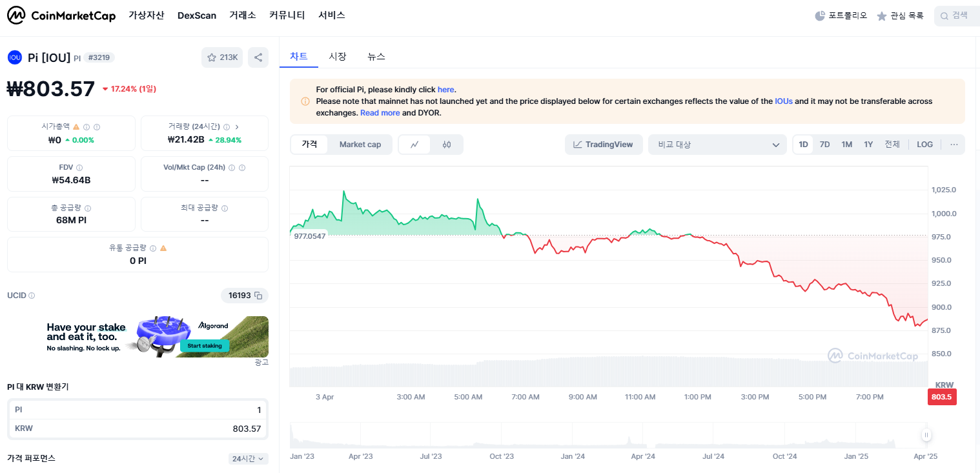Click the 시가총액 orange warning icon
Viewport: 980px width, 473px height.
pos(76,127)
